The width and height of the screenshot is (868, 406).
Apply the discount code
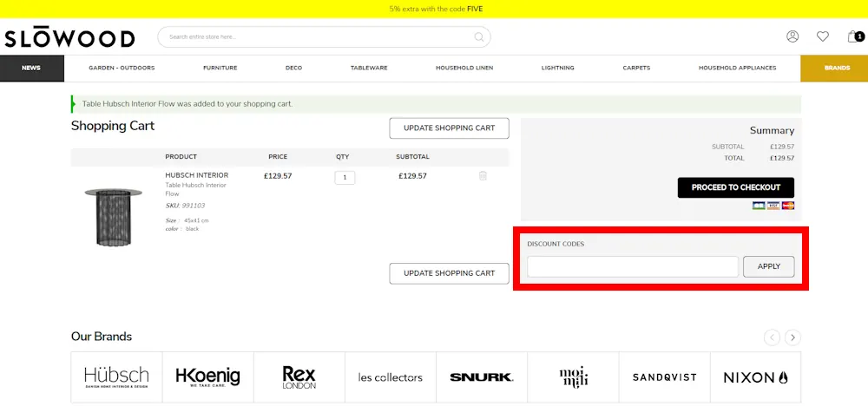(768, 266)
